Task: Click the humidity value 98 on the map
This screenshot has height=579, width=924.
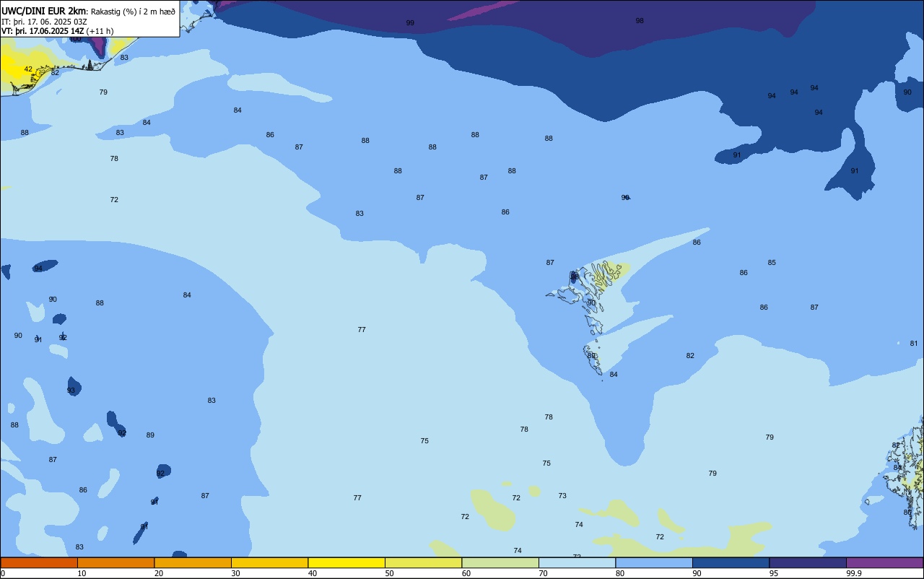Action: click(x=640, y=21)
